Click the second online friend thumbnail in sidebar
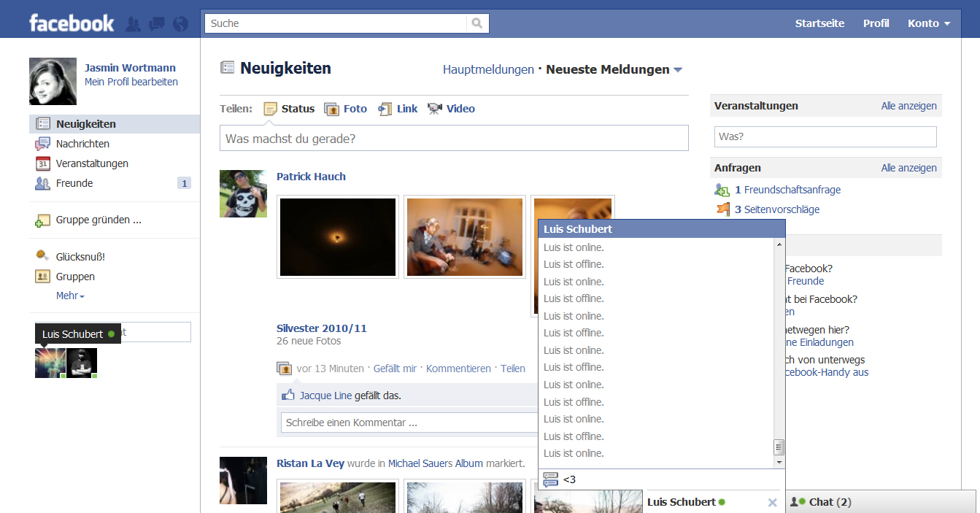The height and width of the screenshot is (513, 980). (x=82, y=363)
